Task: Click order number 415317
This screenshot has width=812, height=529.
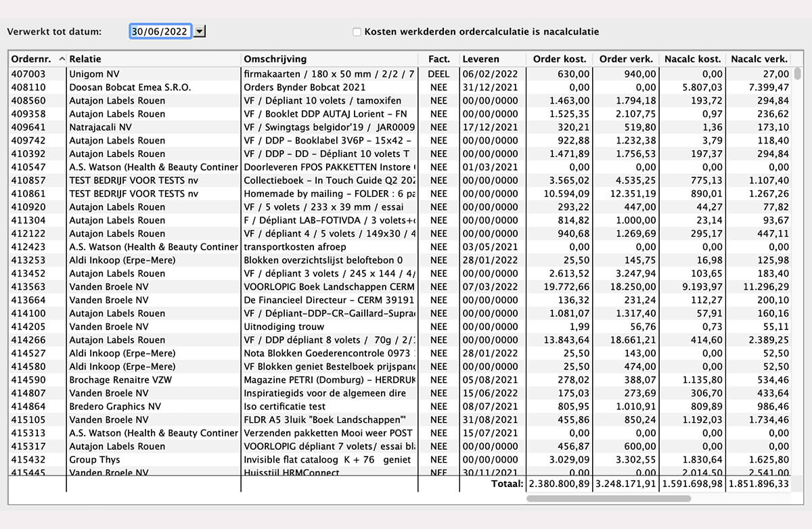Action: click(28, 446)
